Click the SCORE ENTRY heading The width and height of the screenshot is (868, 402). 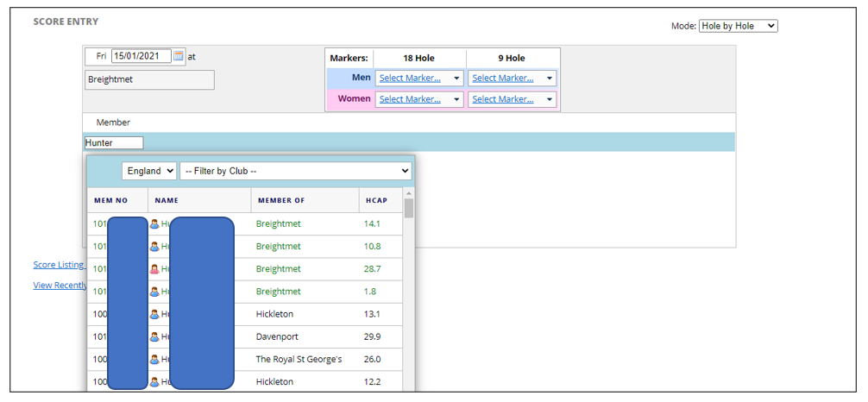click(66, 22)
